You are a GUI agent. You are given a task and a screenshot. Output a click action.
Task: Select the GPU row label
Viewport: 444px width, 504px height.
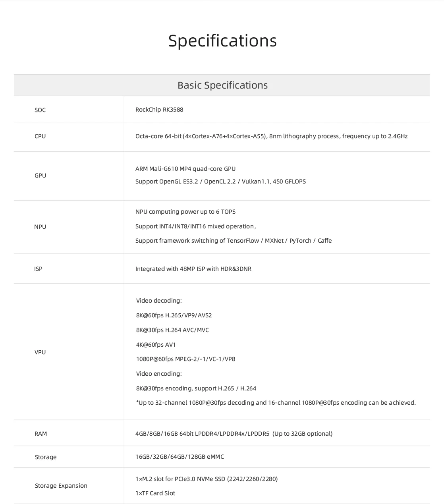pyautogui.click(x=40, y=176)
